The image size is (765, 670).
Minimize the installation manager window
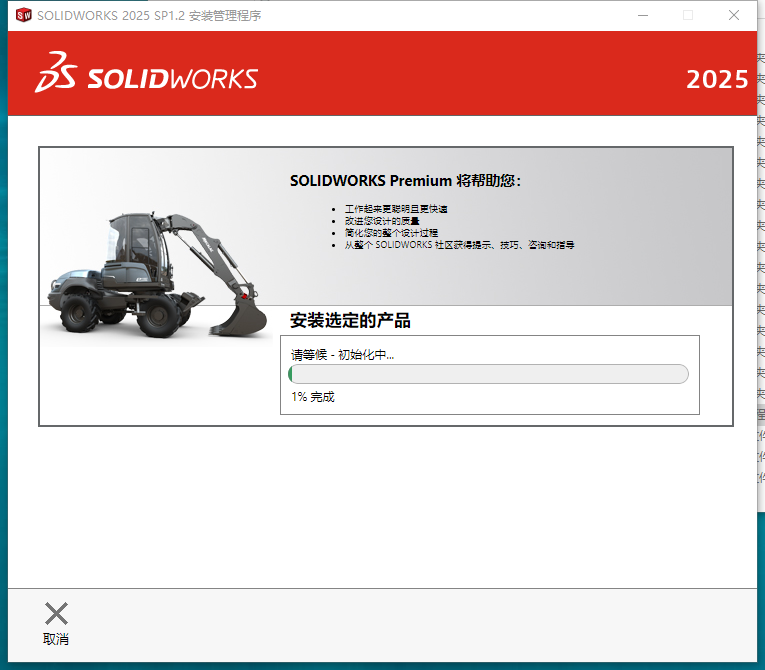pyautogui.click(x=643, y=15)
